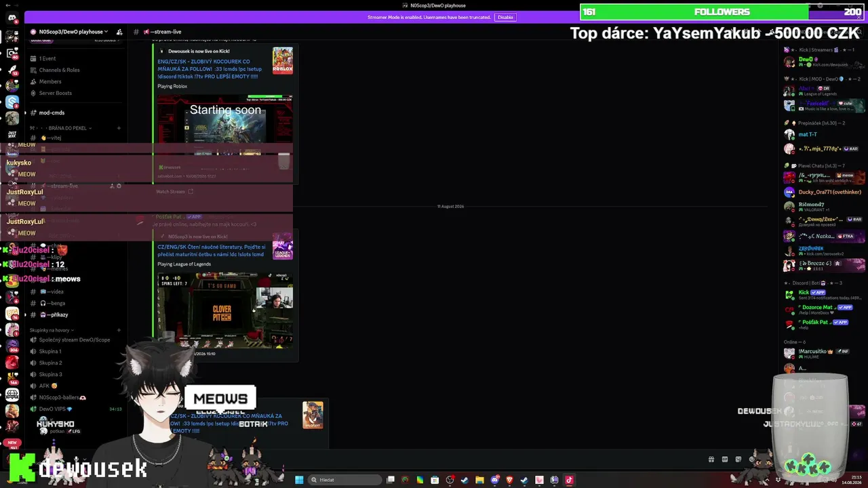Open the rocket server icon with the 13 badge
Image resolution: width=868 pixels, height=488 pixels.
(x=12, y=69)
